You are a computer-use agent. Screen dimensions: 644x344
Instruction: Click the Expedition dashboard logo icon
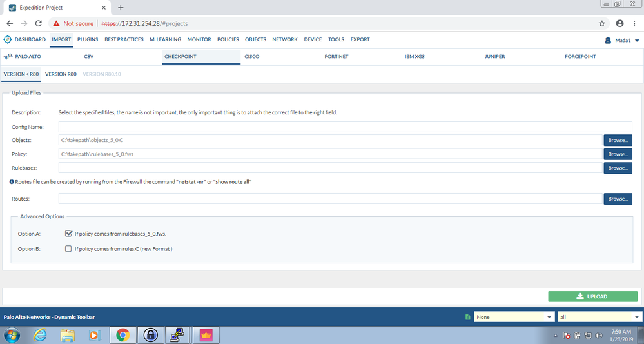tap(7, 39)
